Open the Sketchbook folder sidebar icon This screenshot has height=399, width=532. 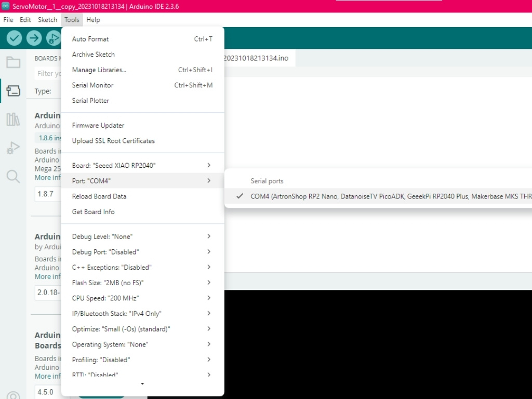click(x=13, y=63)
